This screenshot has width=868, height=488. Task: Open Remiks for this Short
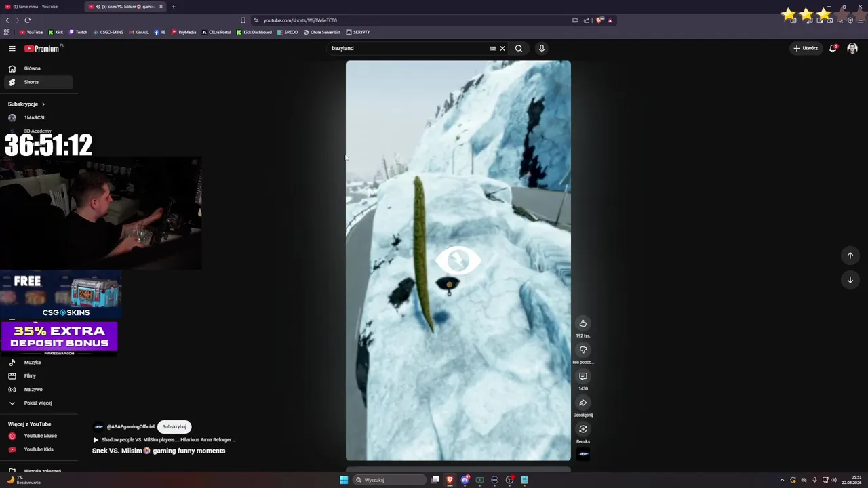pos(583,429)
